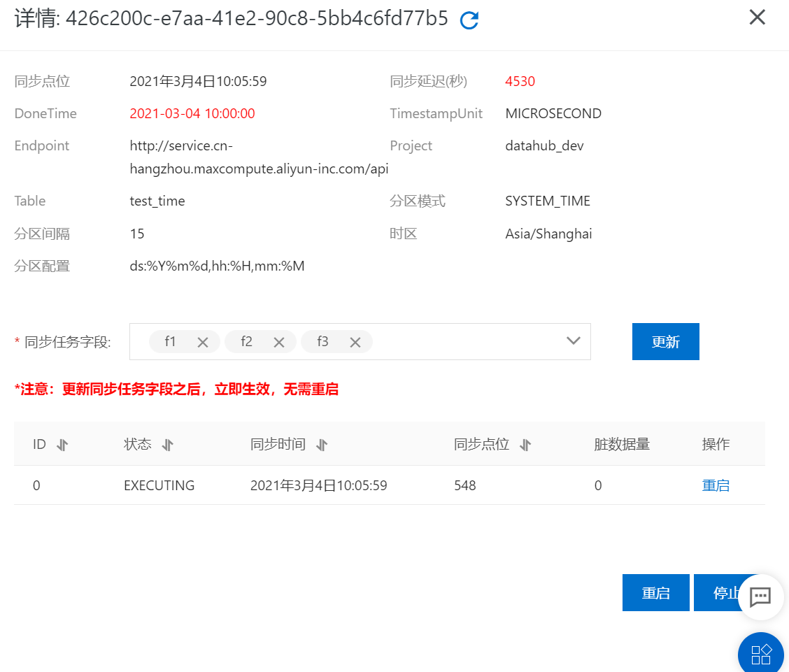Restart shard 0 via the 重启 link

pyautogui.click(x=716, y=485)
